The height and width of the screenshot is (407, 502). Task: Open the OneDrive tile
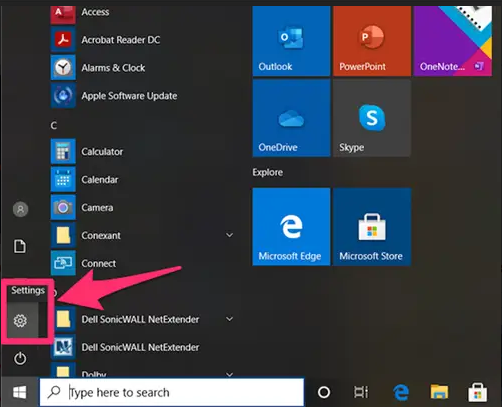pos(291,118)
